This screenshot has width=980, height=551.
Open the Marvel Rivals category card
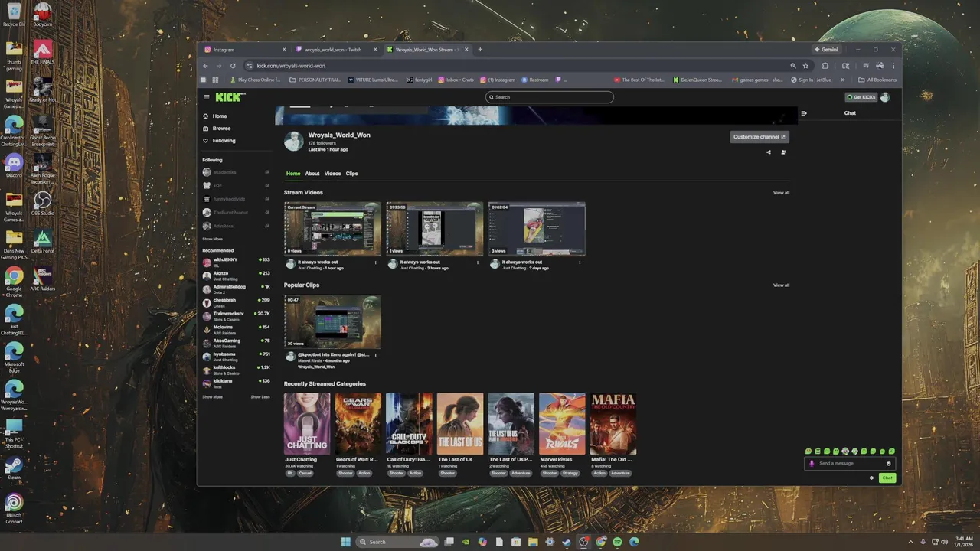(562, 424)
